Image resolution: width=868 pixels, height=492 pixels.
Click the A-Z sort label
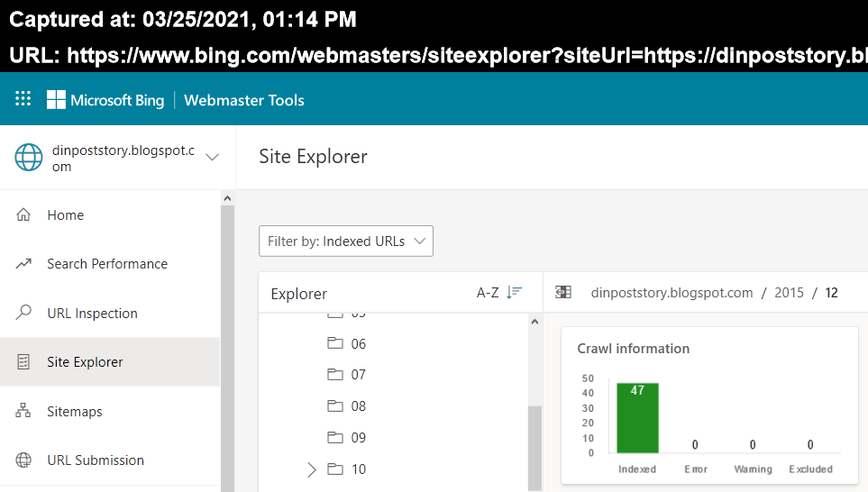coord(488,293)
